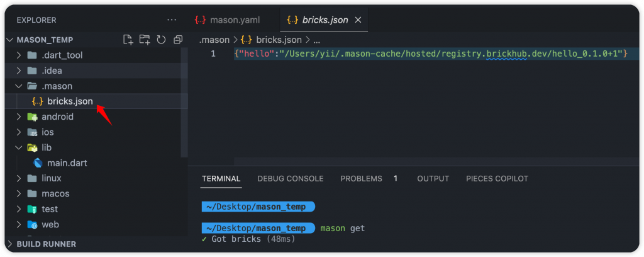
Task: Click the New File icon in Explorer
Action: tap(128, 40)
